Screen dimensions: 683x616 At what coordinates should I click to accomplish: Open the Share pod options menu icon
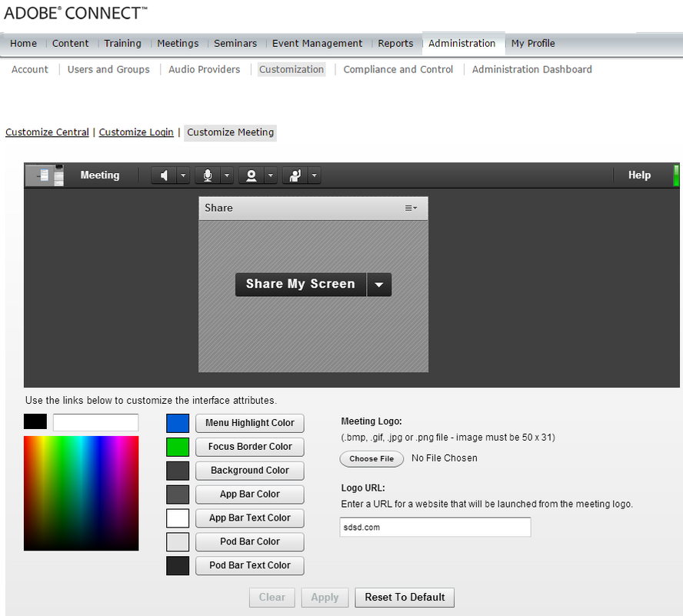pyautogui.click(x=411, y=208)
